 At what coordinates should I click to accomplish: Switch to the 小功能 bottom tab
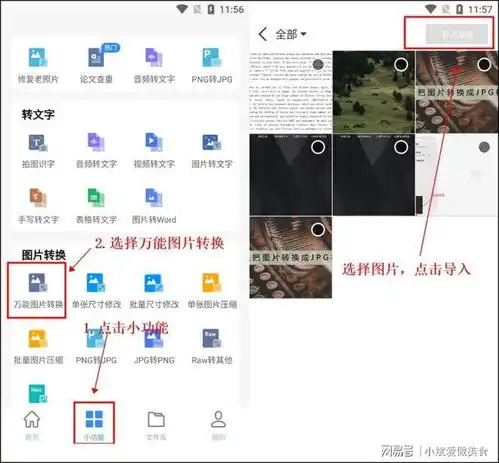[94, 424]
